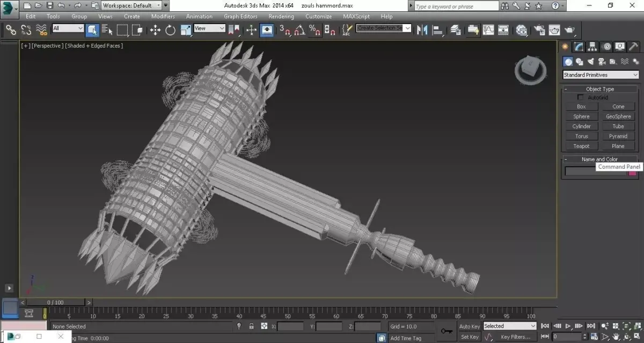Open the Layer Manager
644x343 pixels.
click(x=456, y=30)
